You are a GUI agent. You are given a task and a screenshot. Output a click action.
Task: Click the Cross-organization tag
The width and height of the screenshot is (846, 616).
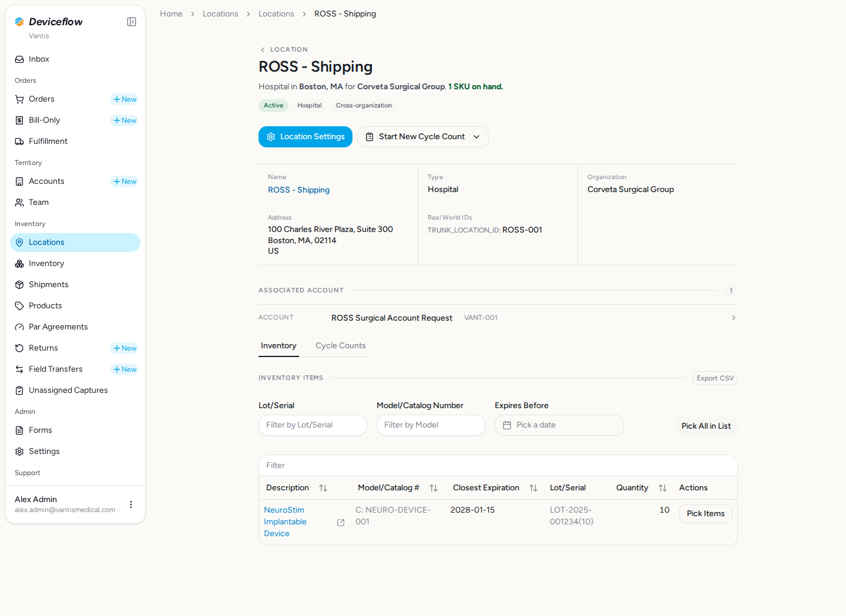(x=364, y=106)
